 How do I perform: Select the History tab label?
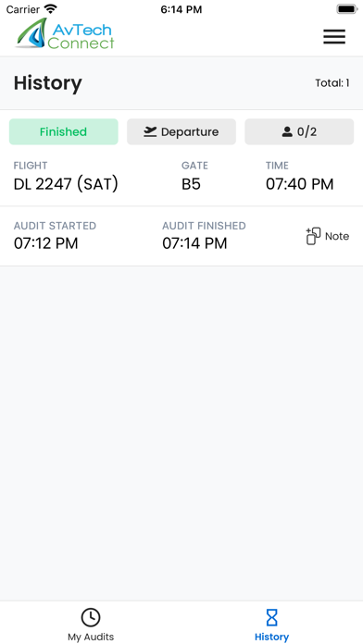point(271,637)
